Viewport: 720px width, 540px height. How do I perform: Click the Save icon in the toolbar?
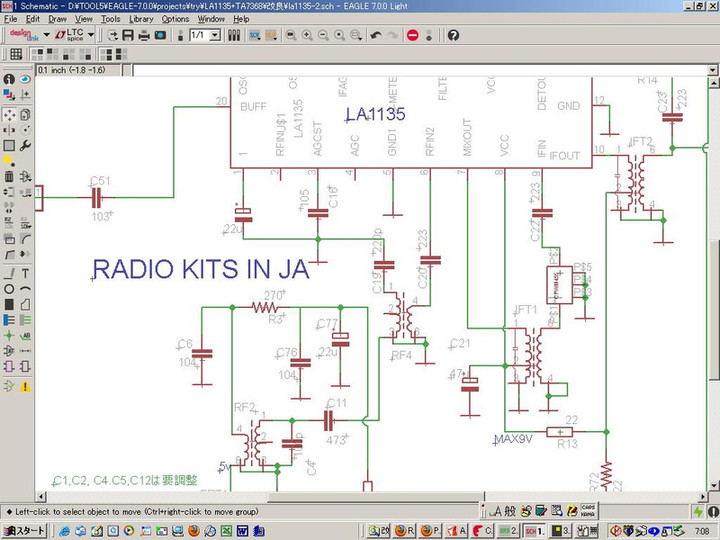(x=129, y=35)
